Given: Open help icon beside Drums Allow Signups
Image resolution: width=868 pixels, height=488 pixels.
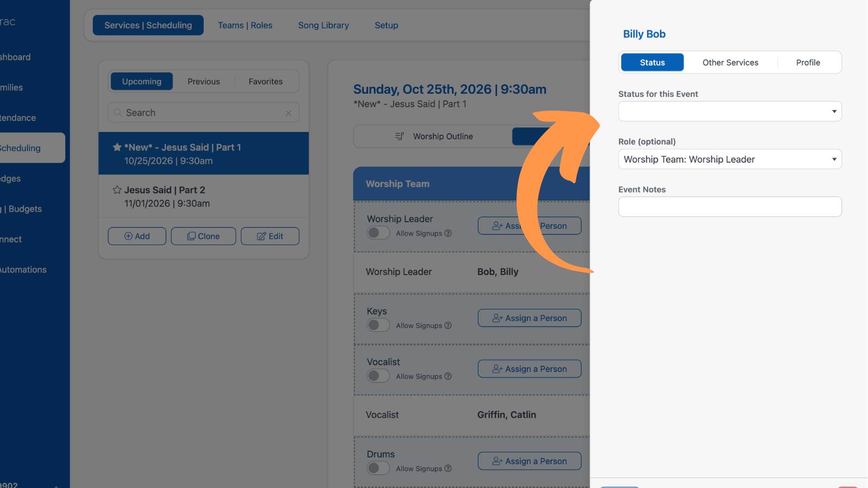Looking at the screenshot, I should pos(448,468).
